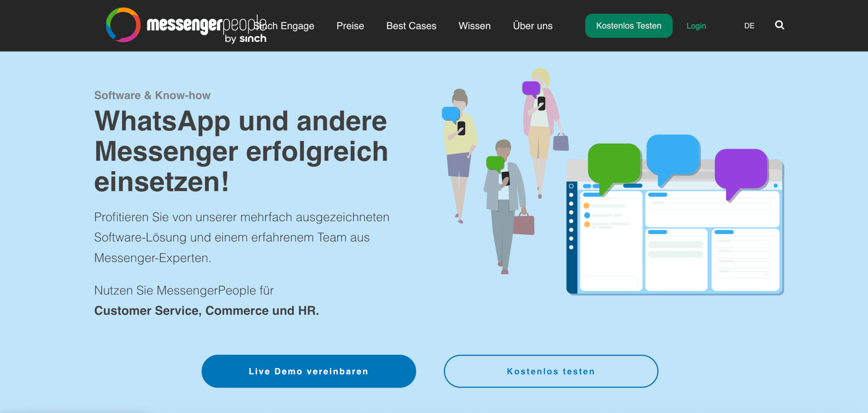Click the hero illustration dashboard mockup
The width and height of the screenshot is (868, 413).
click(x=675, y=227)
